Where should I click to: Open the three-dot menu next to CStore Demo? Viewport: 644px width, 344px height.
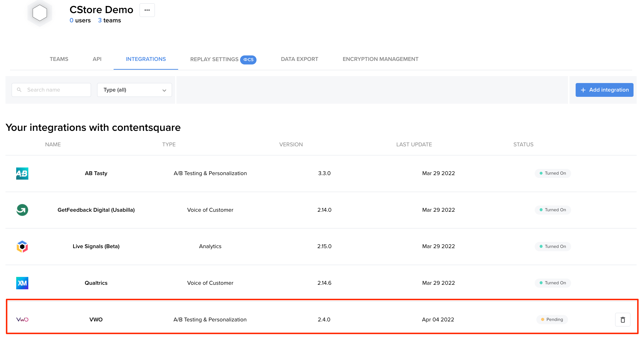[x=147, y=10]
